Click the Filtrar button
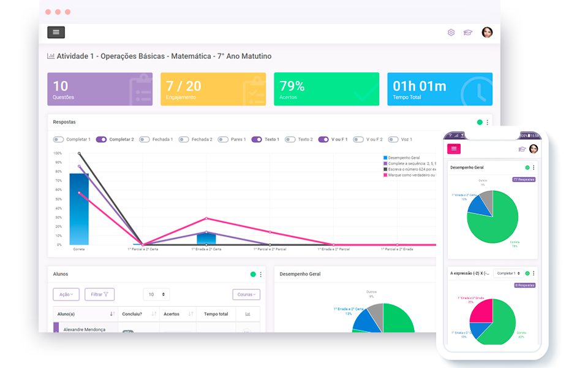588x368 pixels. [x=99, y=294]
